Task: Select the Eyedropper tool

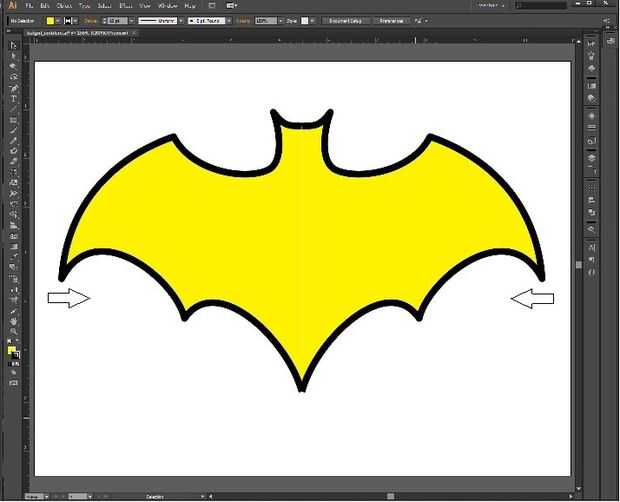Action: 13,257
